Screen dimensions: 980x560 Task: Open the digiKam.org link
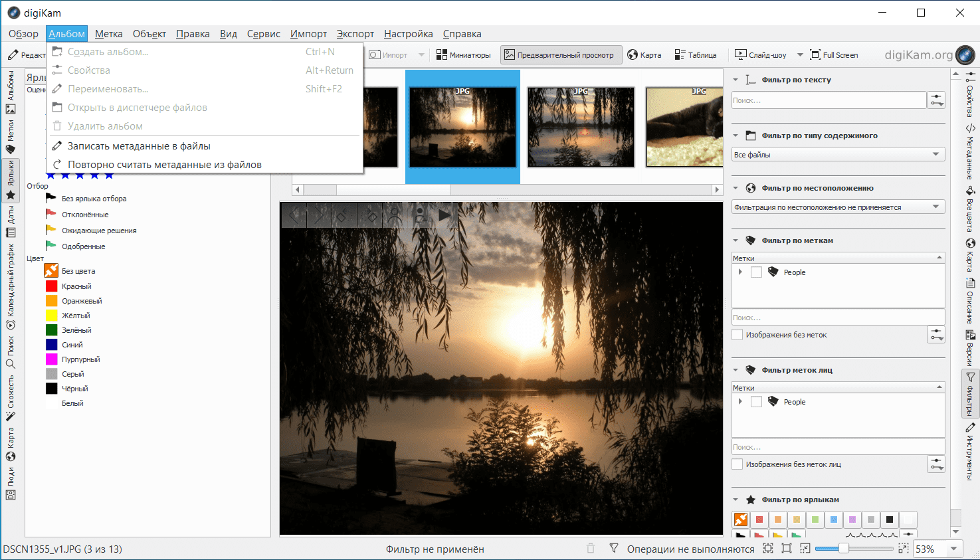point(918,55)
